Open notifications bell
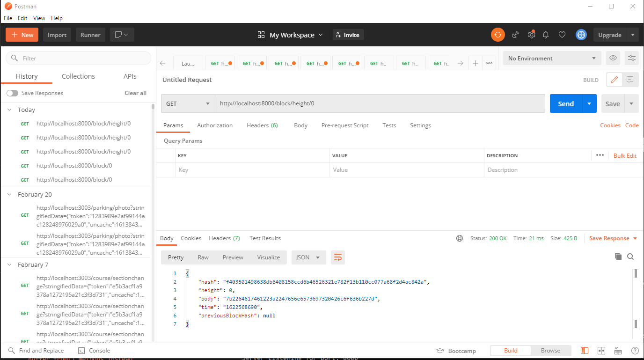644x360 pixels. tap(546, 35)
